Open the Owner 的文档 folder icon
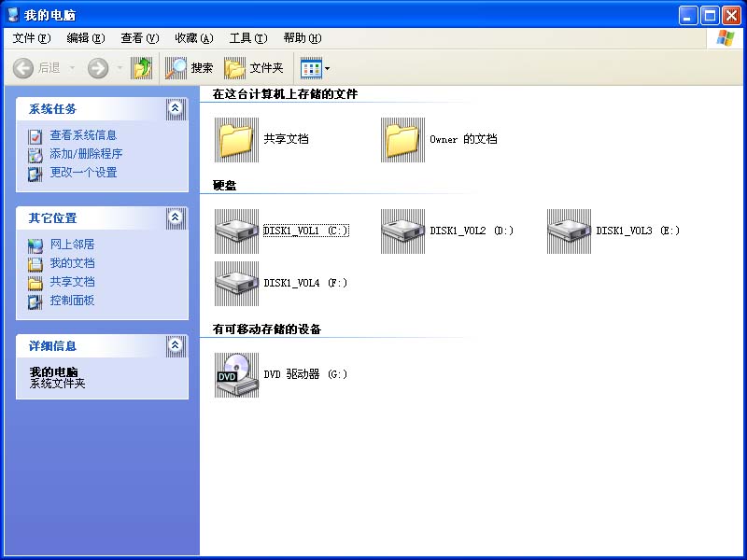The width and height of the screenshot is (747, 560). [x=403, y=139]
